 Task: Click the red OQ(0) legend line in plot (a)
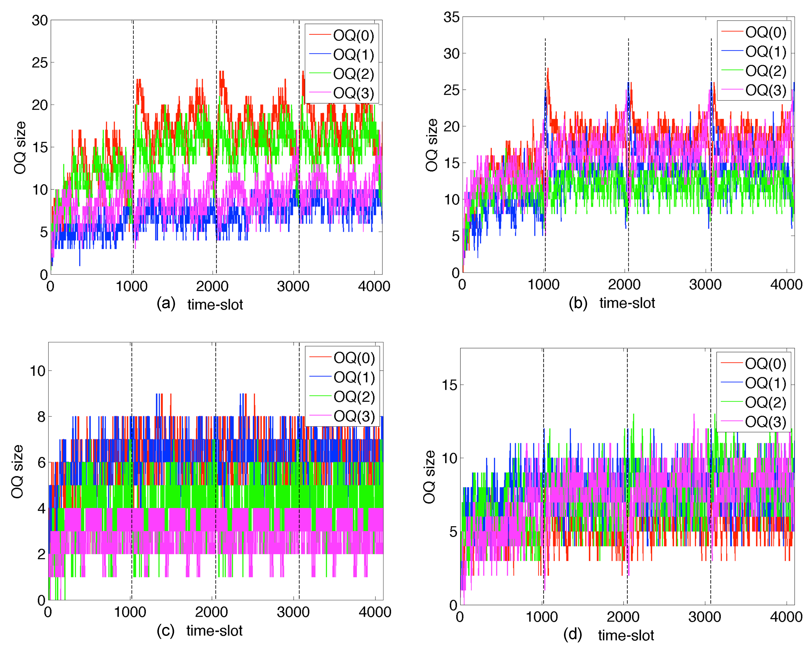coord(320,35)
